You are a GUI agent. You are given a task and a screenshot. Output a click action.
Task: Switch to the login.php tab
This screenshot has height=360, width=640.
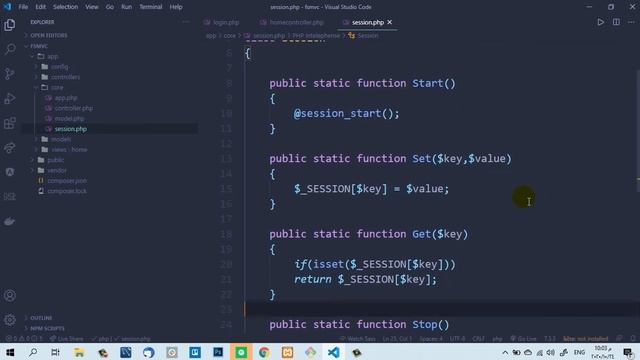(x=222, y=22)
